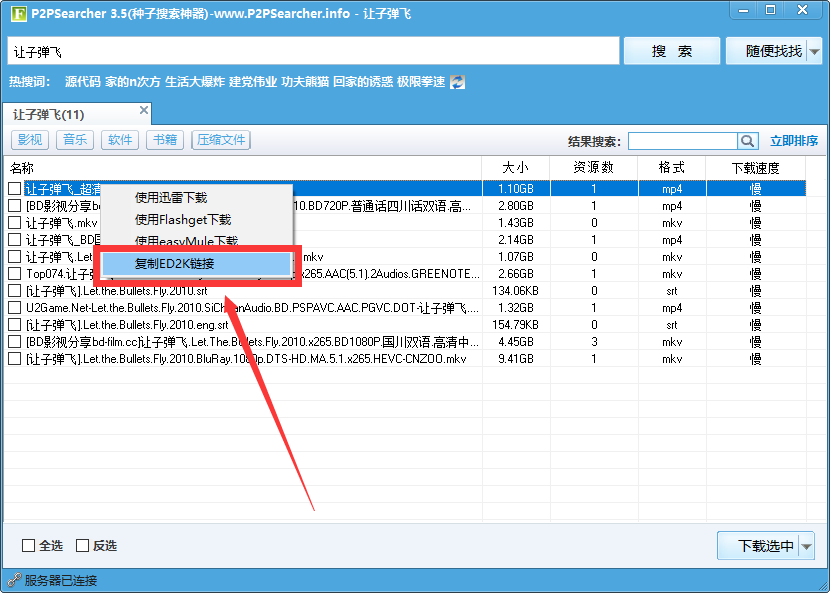830x593 pixels.
Task: Open the 随便找找 dropdown arrow
Action: pyautogui.click(x=815, y=51)
